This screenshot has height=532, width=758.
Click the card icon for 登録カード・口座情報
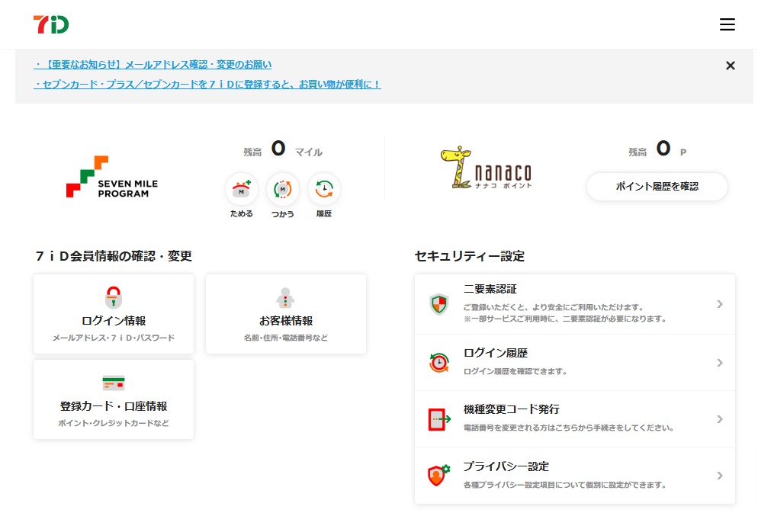114,383
